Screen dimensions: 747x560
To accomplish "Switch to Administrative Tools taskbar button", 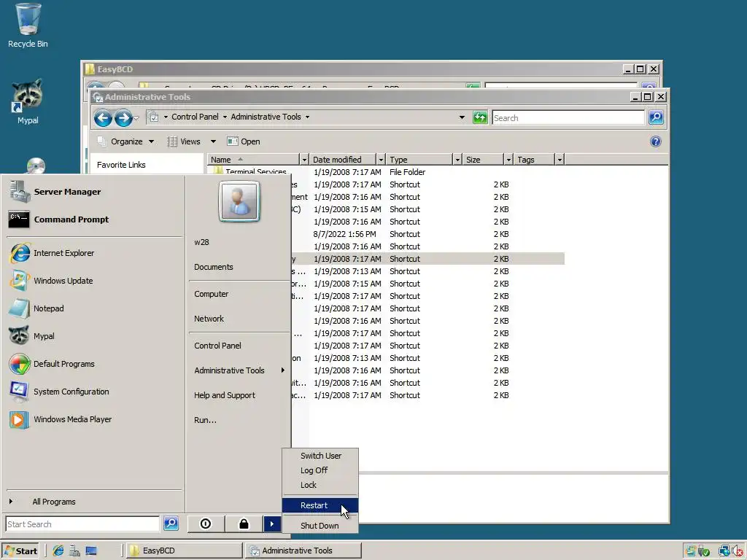I will click(x=303, y=551).
